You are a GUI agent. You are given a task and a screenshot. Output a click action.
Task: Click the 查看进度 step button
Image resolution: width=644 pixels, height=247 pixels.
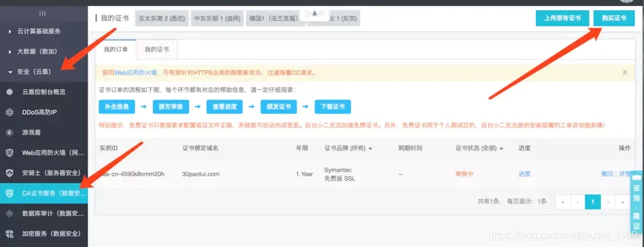click(x=225, y=106)
